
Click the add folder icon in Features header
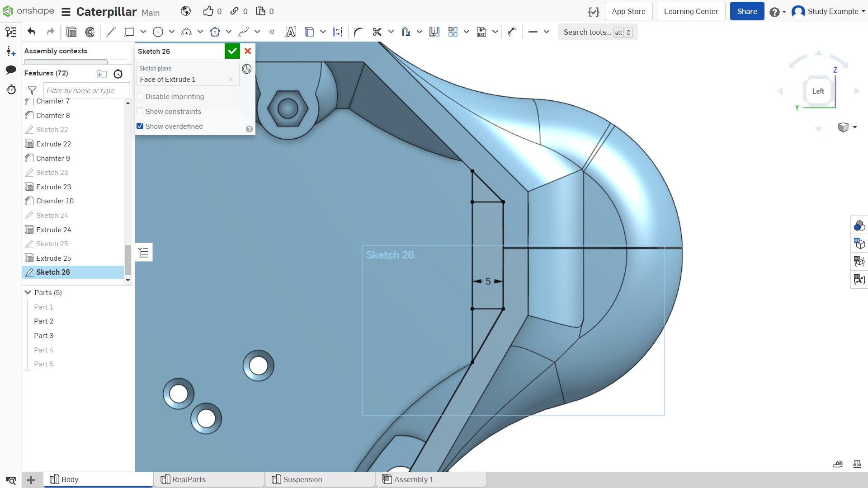click(x=102, y=74)
